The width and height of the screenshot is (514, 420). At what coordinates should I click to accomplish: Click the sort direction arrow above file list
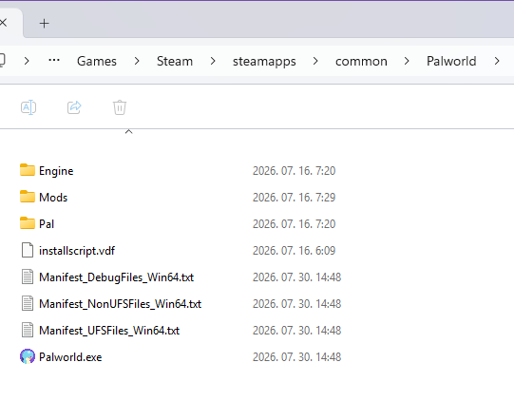(x=129, y=131)
